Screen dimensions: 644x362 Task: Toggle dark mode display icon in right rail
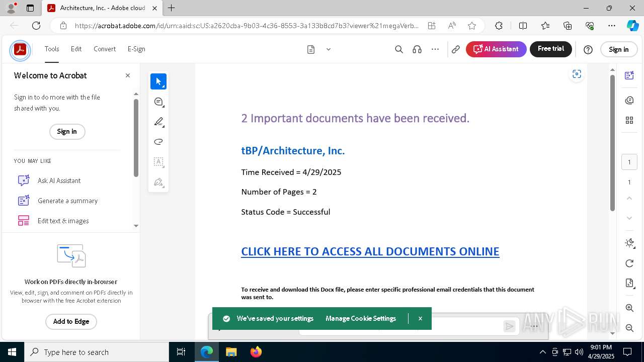[629, 243]
